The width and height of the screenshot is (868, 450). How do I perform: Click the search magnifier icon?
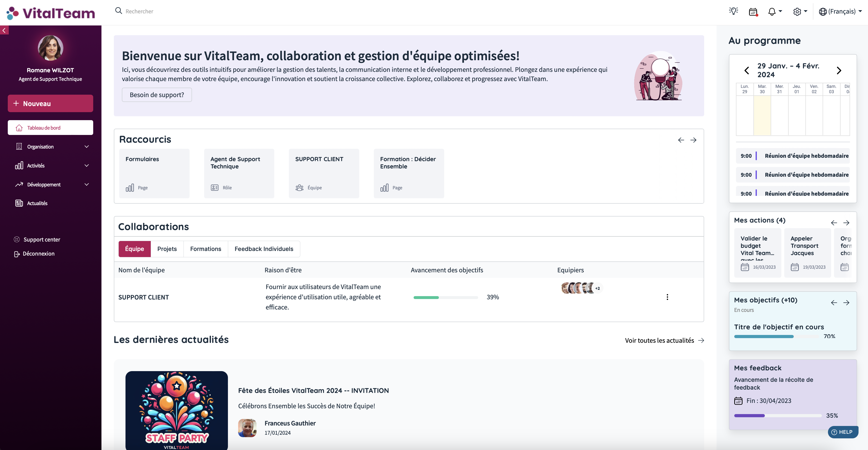119,11
